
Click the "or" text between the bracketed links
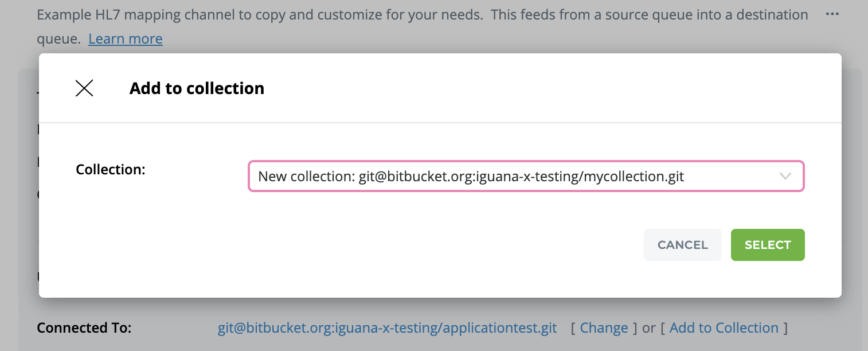[648, 328]
